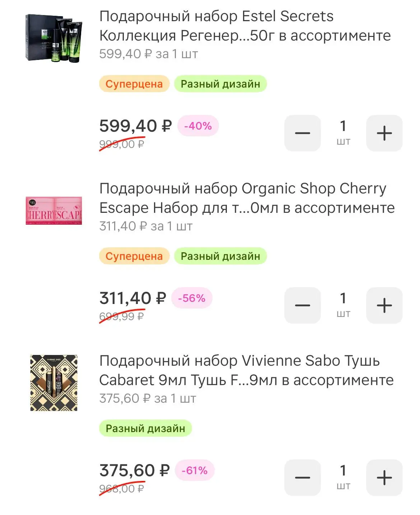This screenshot has width=420, height=515.
Task: Open Estel Secrets product thumbnail
Action: coord(54,38)
